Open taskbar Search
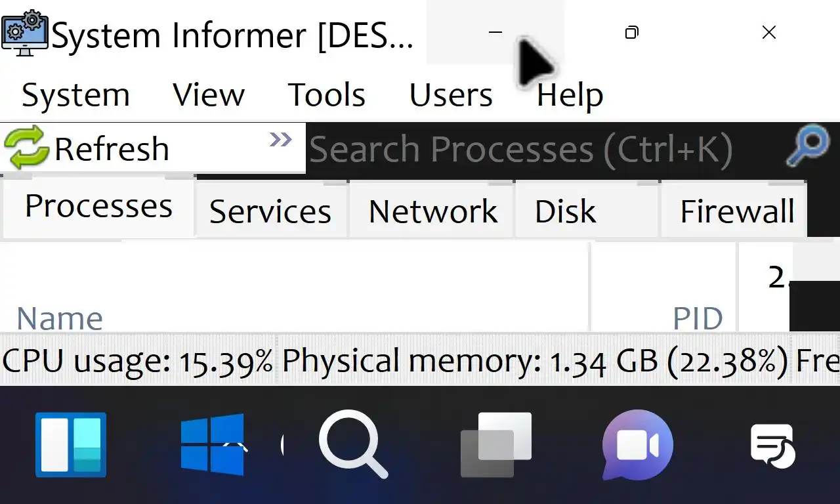 (353, 444)
